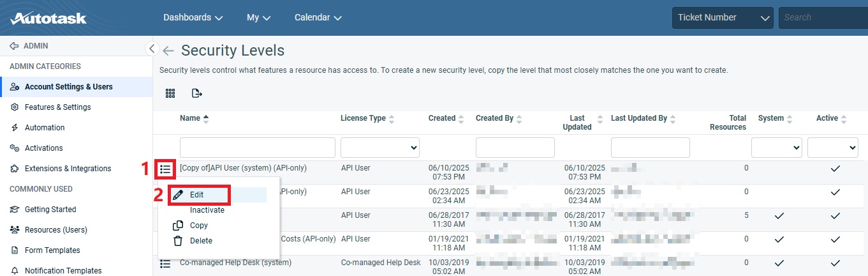Sort by the Name column arrows
Image resolution: width=868 pixels, height=276 pixels.
[x=206, y=118]
